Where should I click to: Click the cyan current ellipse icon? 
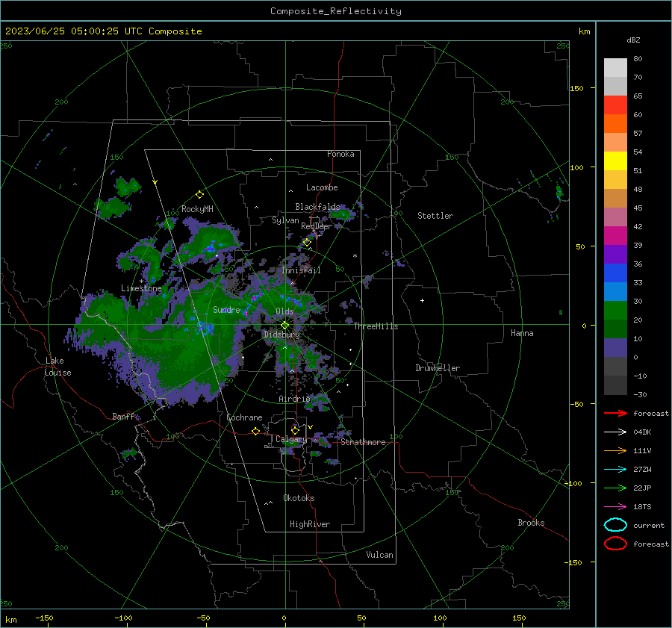coord(615,525)
